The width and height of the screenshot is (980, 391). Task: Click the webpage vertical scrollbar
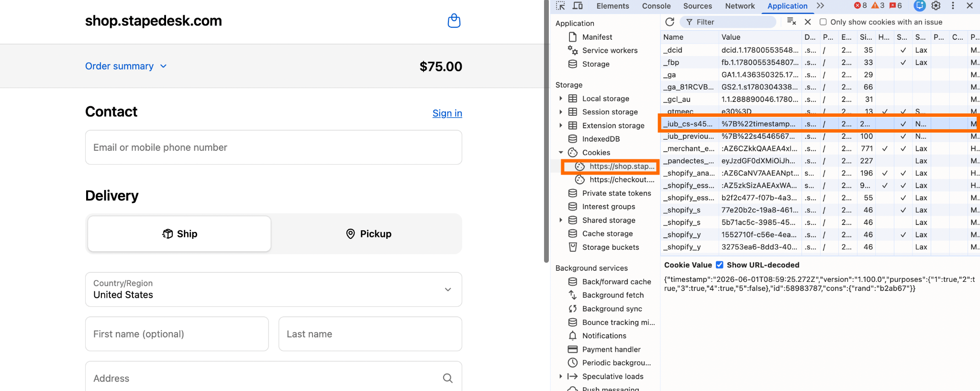546,131
